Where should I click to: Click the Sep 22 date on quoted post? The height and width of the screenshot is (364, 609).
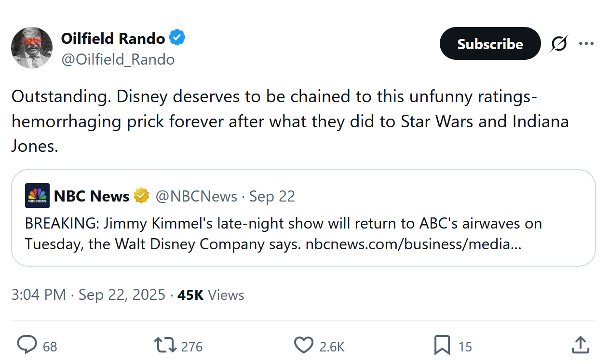tap(272, 196)
